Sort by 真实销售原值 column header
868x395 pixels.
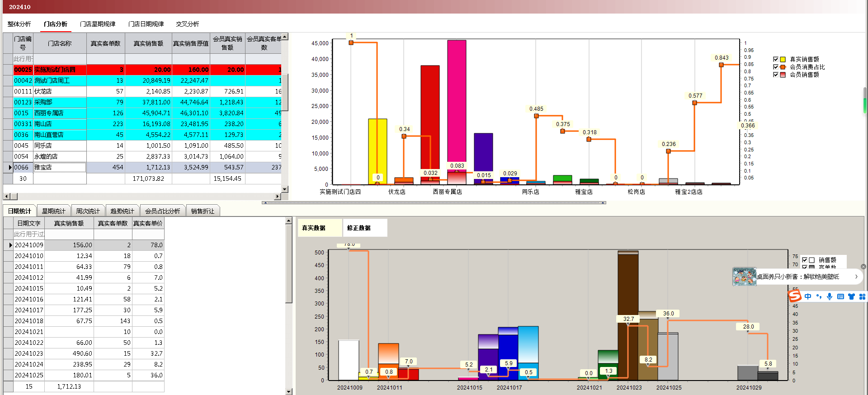tap(191, 43)
